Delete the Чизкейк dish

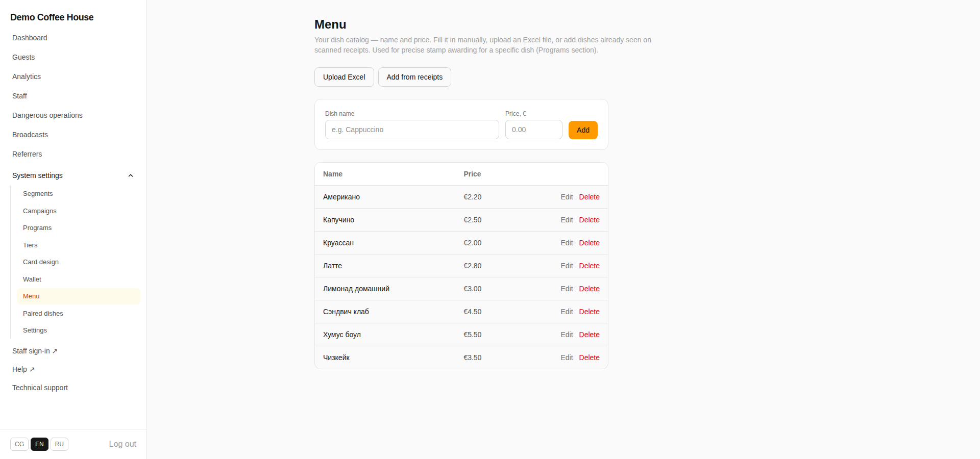click(589, 358)
